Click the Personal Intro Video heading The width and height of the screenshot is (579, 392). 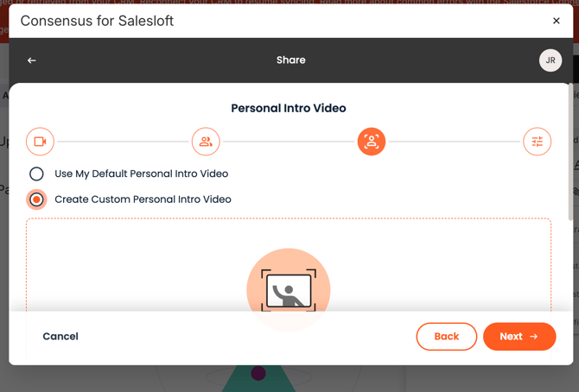[x=289, y=108]
